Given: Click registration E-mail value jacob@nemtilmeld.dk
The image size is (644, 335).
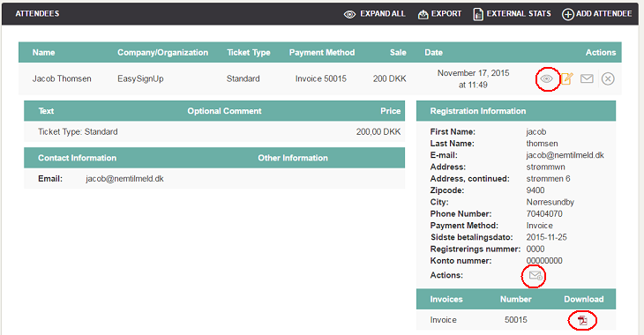Looking at the screenshot, I should [x=565, y=155].
